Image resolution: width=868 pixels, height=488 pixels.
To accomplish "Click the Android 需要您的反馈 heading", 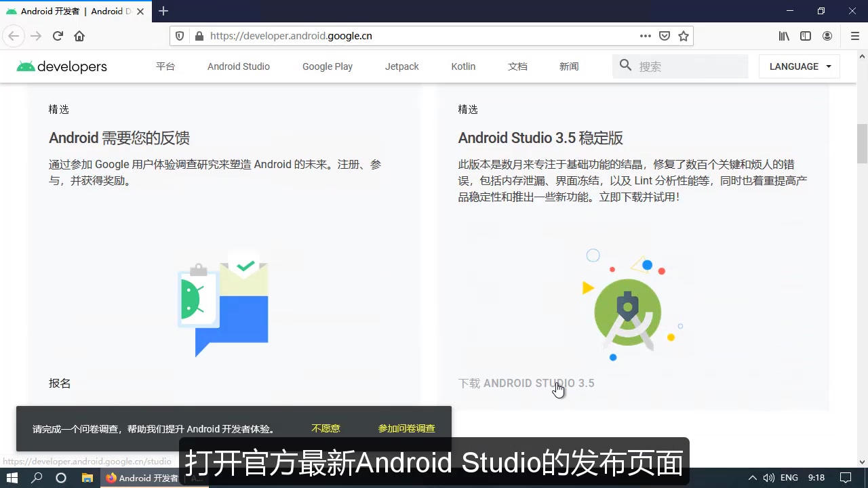I will tap(119, 138).
